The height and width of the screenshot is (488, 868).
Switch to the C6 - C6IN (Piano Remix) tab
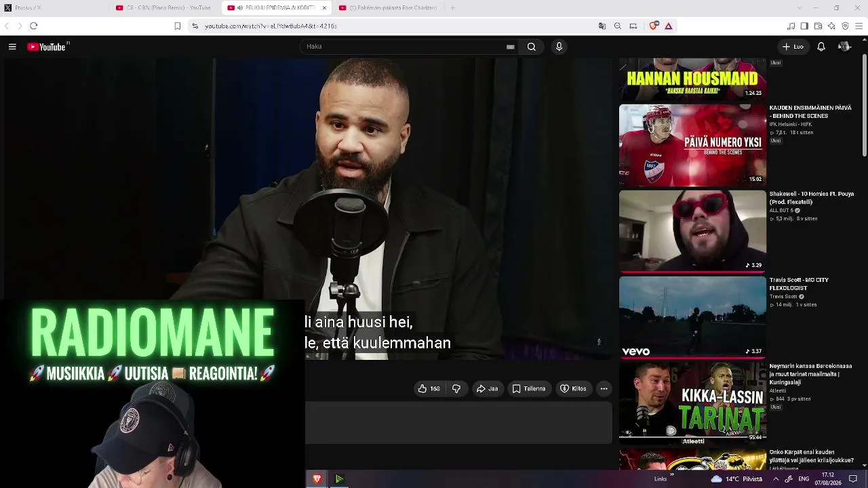coord(163,8)
